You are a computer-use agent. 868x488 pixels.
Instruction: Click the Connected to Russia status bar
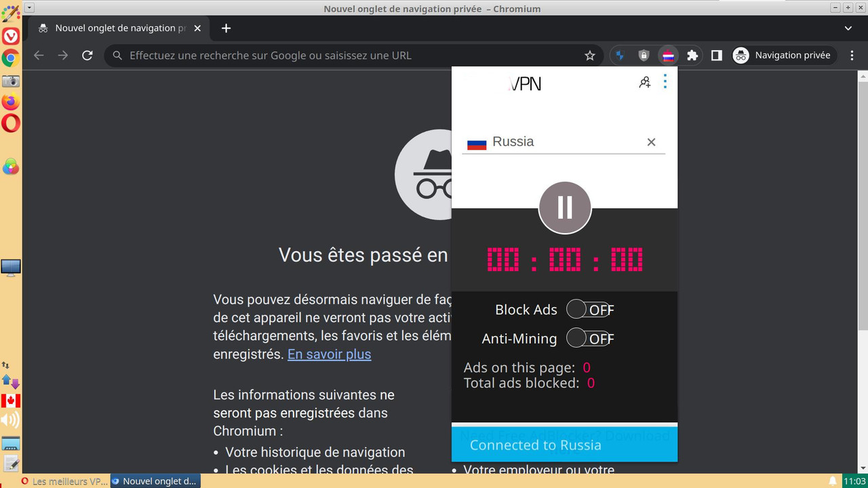pyautogui.click(x=564, y=445)
